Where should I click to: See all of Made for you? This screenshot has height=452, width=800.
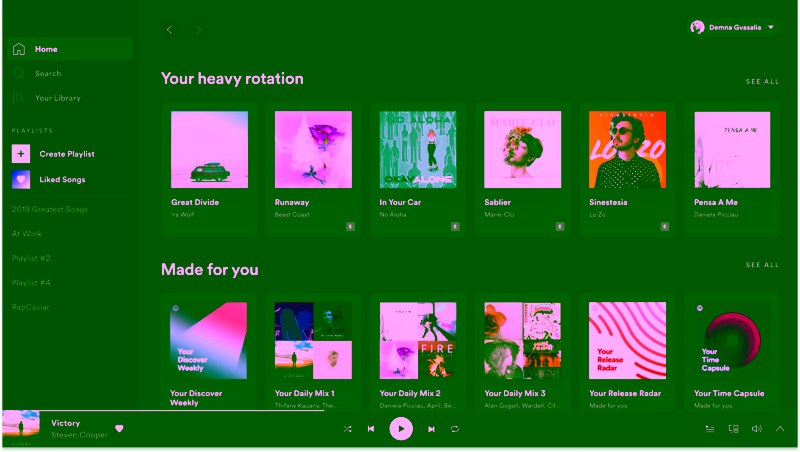click(762, 265)
